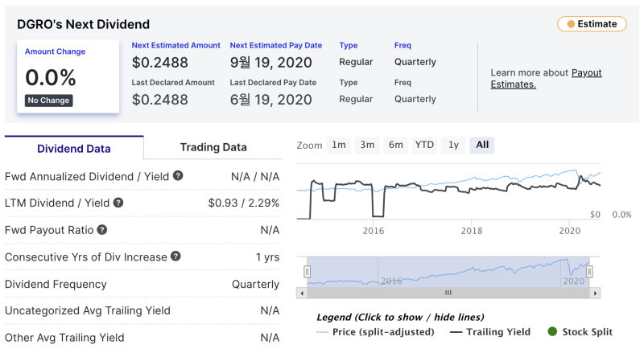Set chart zoom to YTD
The height and width of the screenshot is (353, 644).
(424, 145)
